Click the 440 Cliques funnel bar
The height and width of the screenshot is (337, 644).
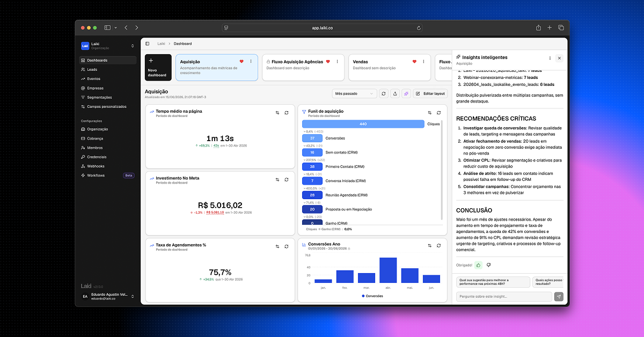pos(363,124)
